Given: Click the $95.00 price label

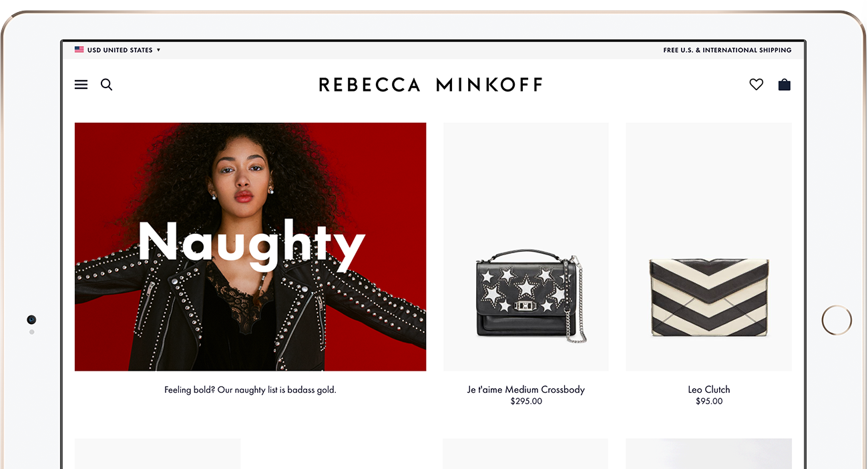Looking at the screenshot, I should (709, 402).
